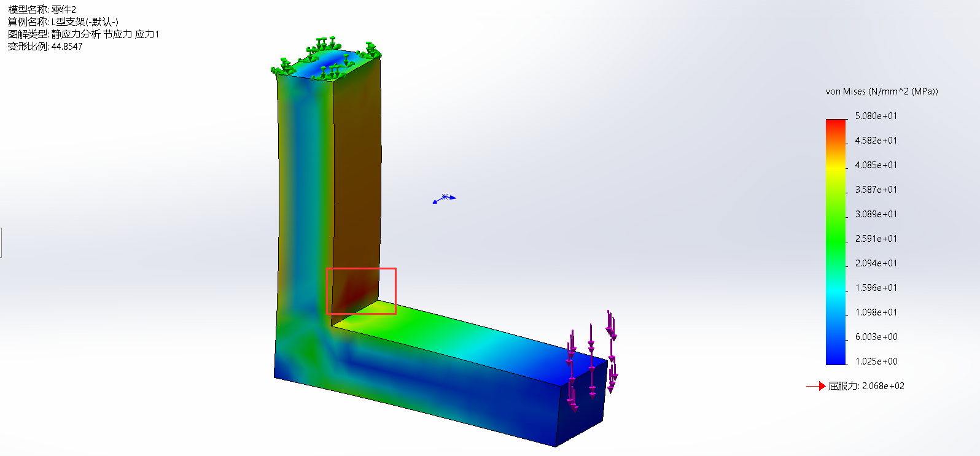Click the 图解类型 plot type annotation
The height and width of the screenshot is (456, 980).
coord(83,34)
